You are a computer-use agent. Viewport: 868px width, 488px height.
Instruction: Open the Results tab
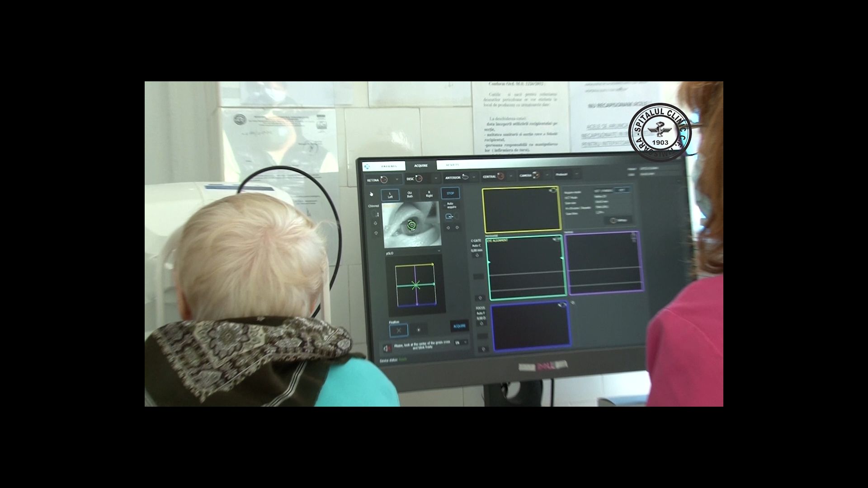click(452, 165)
